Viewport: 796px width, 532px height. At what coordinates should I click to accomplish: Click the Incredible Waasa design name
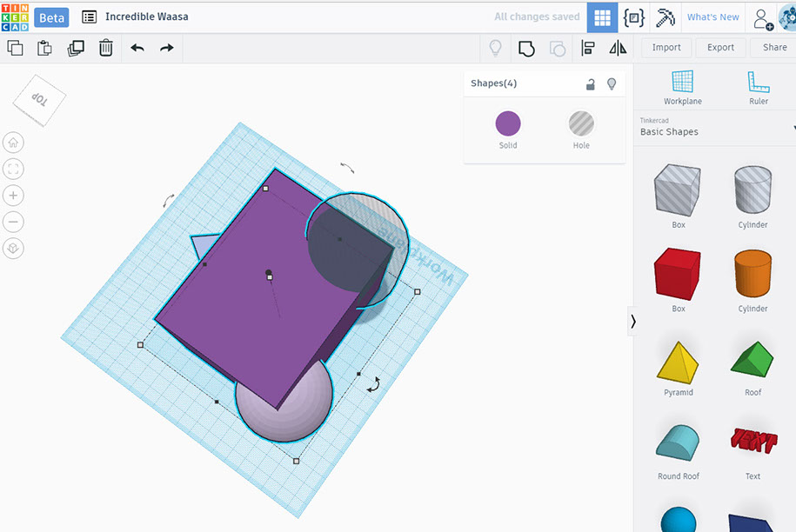point(147,17)
